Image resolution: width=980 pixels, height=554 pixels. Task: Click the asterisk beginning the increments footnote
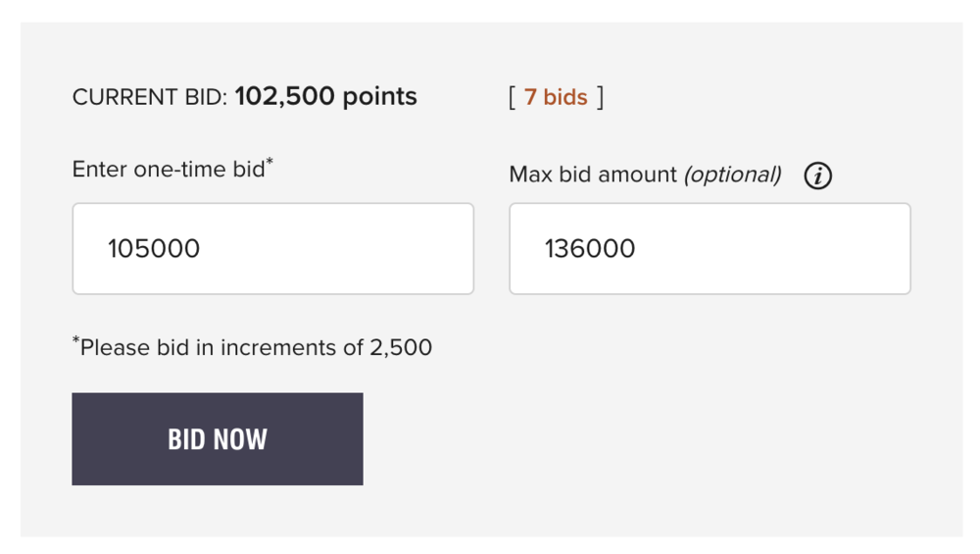tap(75, 340)
